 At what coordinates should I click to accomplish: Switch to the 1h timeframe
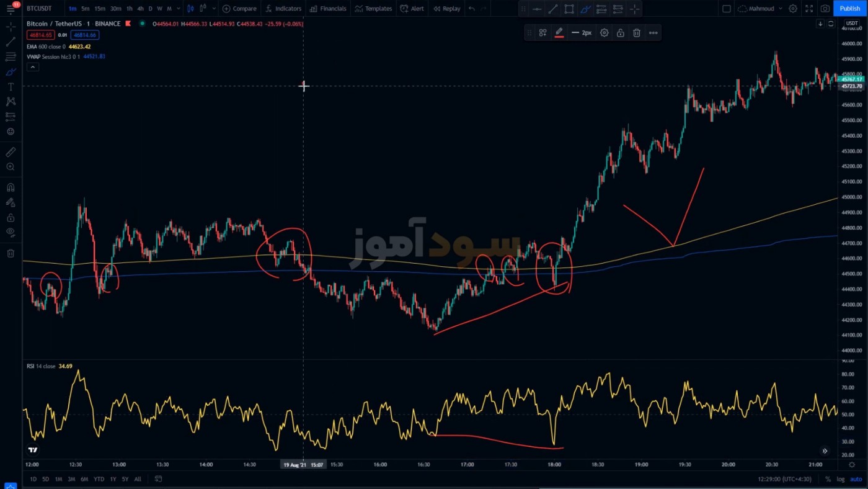130,9
